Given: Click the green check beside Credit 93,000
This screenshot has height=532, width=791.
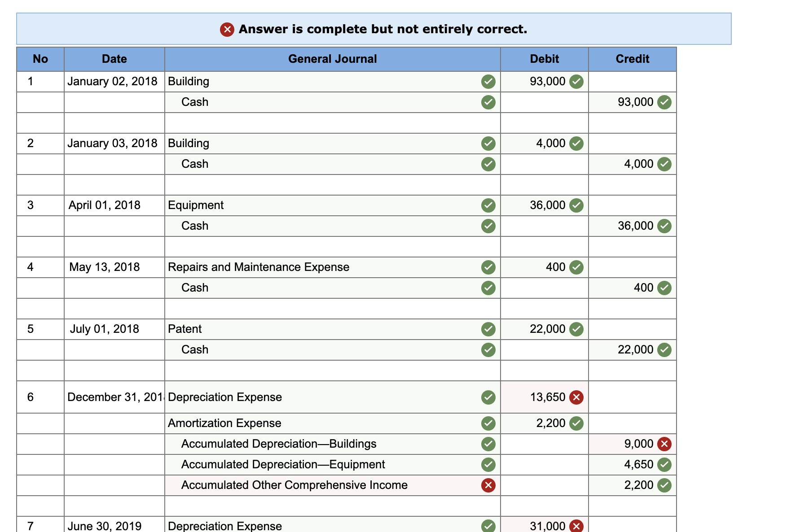Looking at the screenshot, I should point(664,102).
